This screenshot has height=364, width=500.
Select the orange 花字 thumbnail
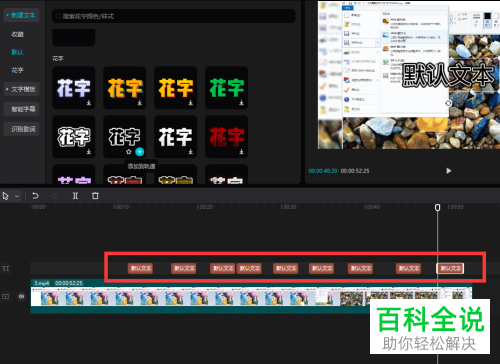coord(125,88)
